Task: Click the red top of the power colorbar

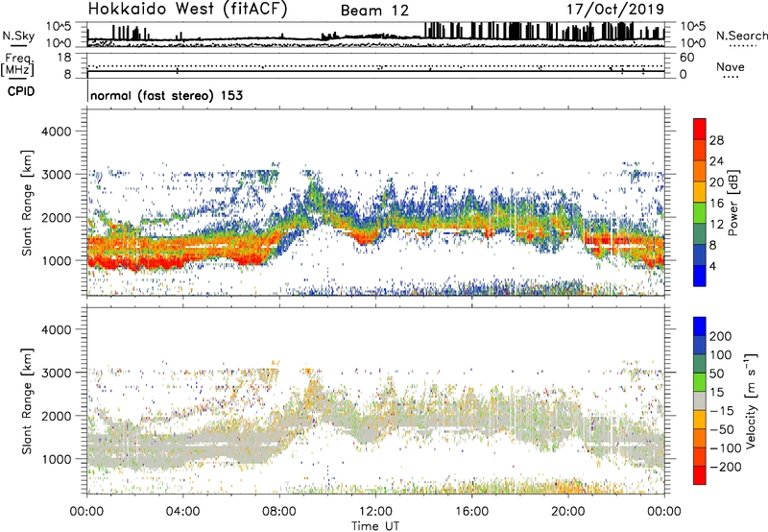Action: click(700, 129)
